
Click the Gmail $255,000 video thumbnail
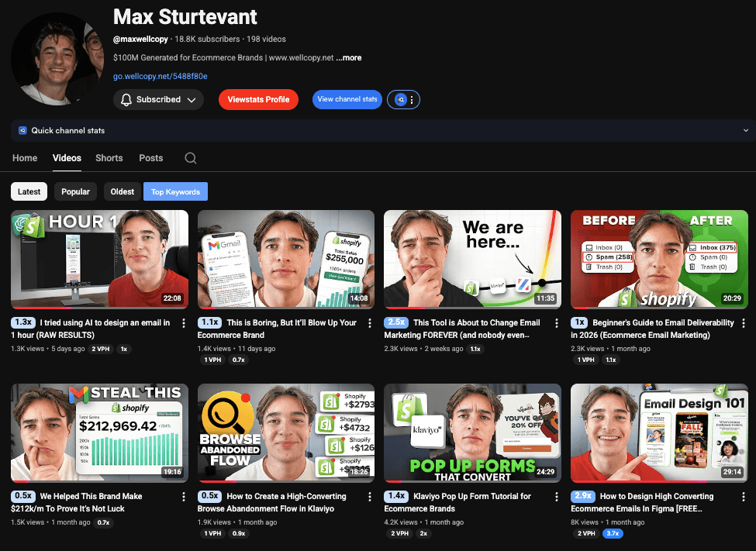286,260
